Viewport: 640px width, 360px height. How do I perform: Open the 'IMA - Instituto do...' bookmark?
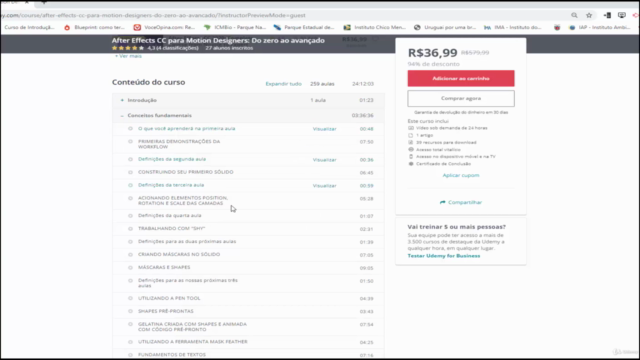pyautogui.click(x=513, y=27)
